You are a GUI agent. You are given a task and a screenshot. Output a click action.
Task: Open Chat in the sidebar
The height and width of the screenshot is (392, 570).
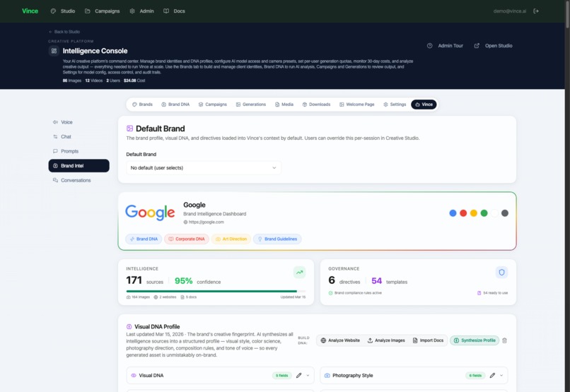click(79, 137)
